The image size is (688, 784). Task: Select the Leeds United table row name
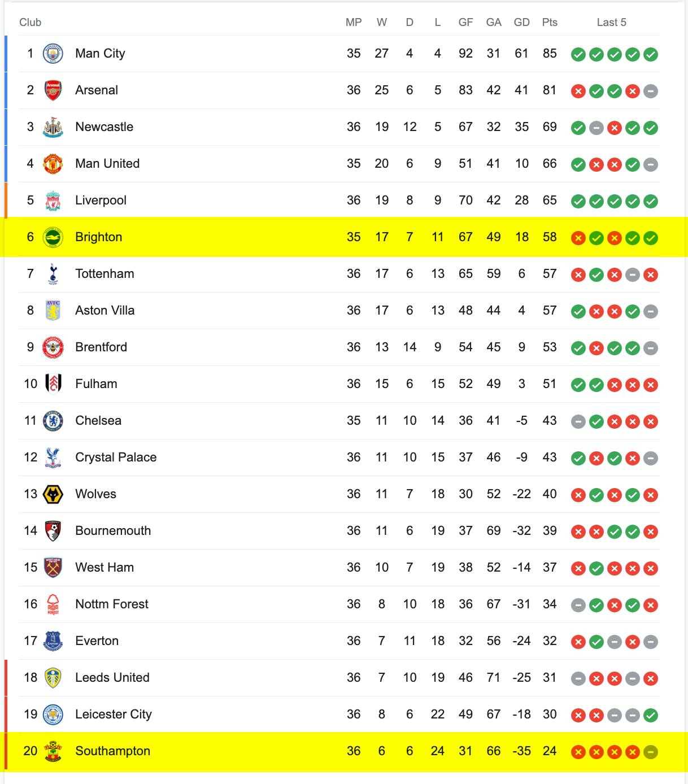coord(112,678)
